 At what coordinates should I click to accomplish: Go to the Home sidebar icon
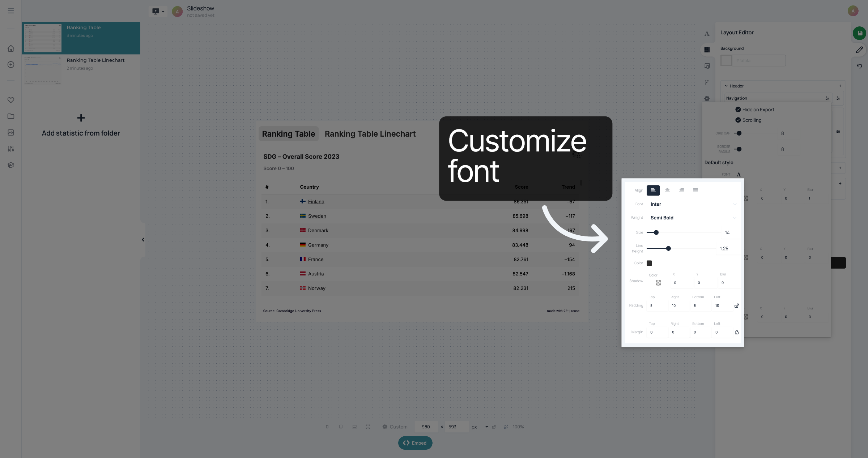(x=11, y=48)
